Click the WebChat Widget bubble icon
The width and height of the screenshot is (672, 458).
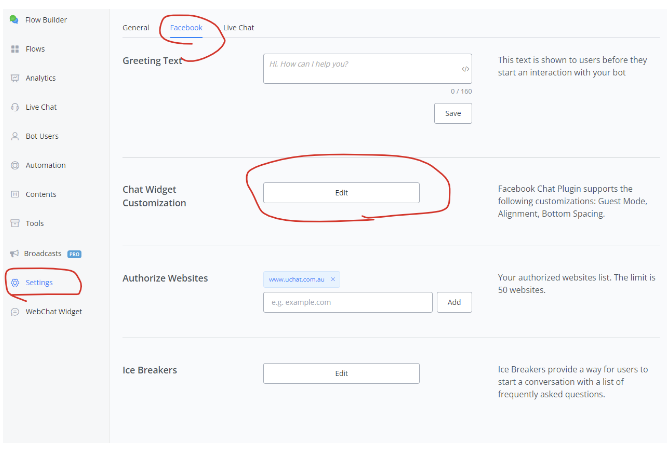click(x=15, y=312)
